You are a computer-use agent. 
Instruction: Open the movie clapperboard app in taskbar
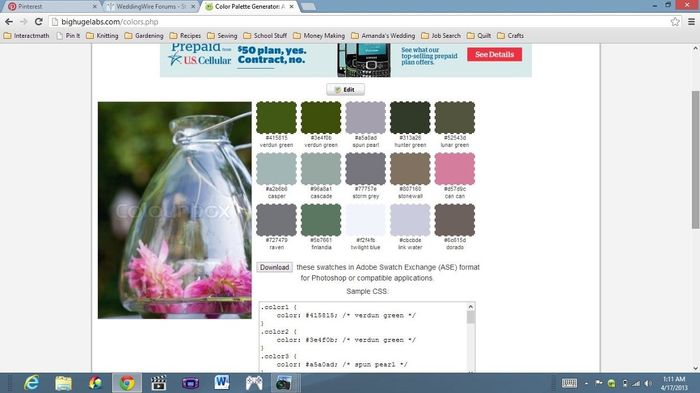(x=158, y=383)
